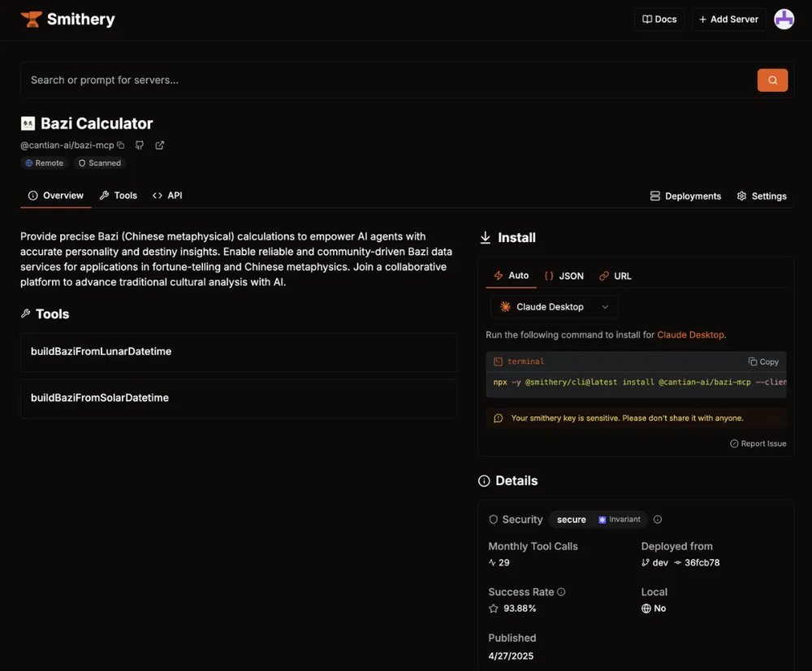The height and width of the screenshot is (671, 812).
Task: Click the dev branch label
Action: [x=660, y=563]
